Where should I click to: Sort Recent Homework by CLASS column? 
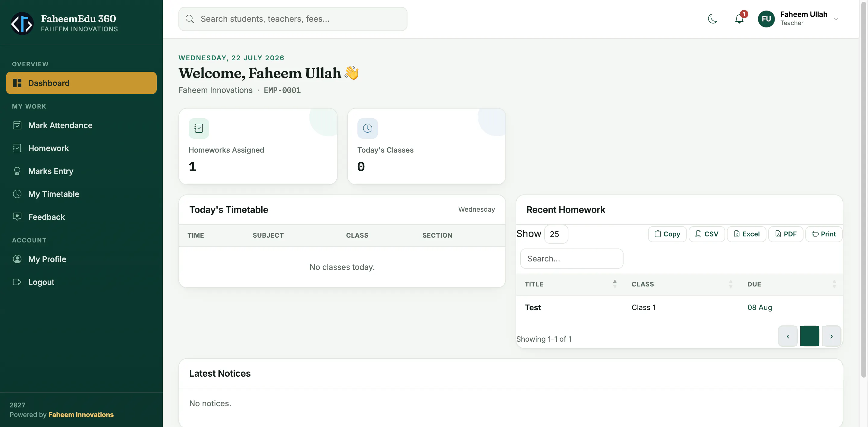pos(681,284)
